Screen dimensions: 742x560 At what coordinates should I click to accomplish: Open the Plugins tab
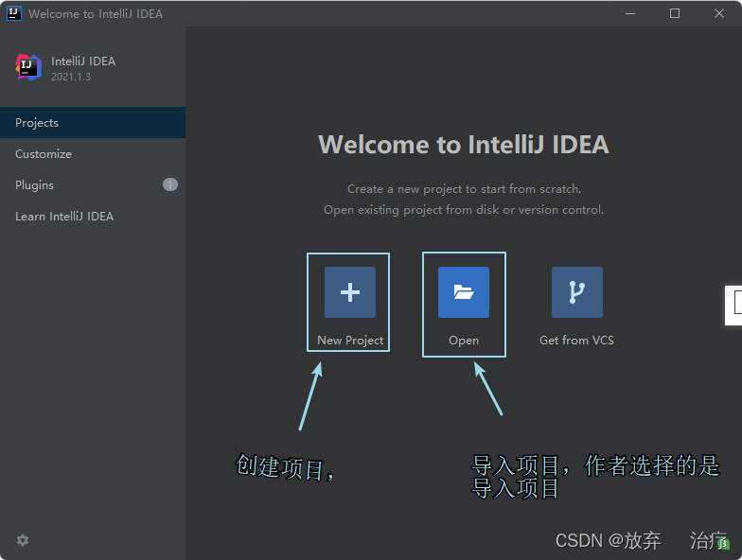93,185
